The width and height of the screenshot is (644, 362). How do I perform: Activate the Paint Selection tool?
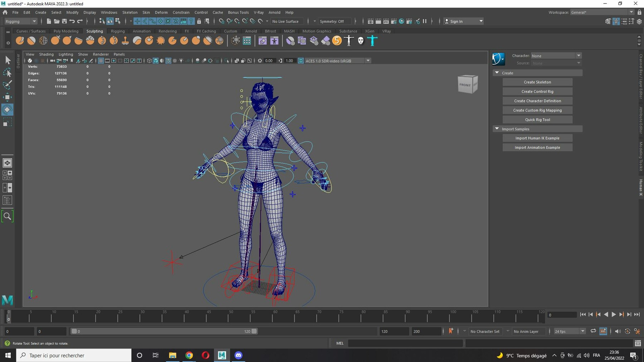8,85
